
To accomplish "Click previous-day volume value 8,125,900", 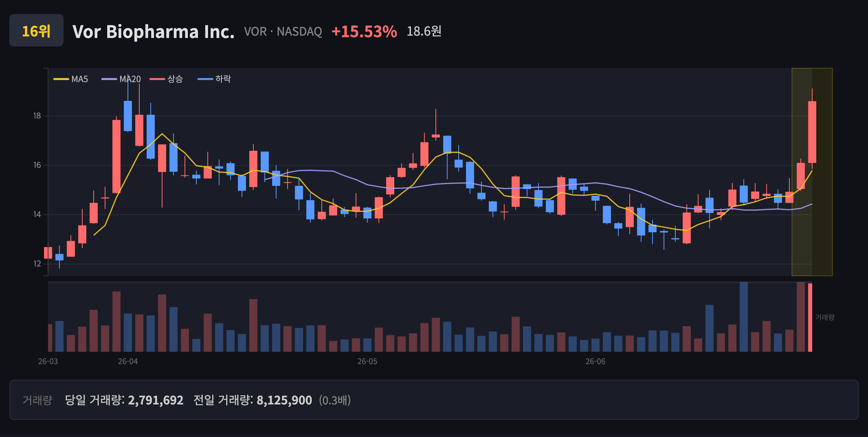I will 284,400.
